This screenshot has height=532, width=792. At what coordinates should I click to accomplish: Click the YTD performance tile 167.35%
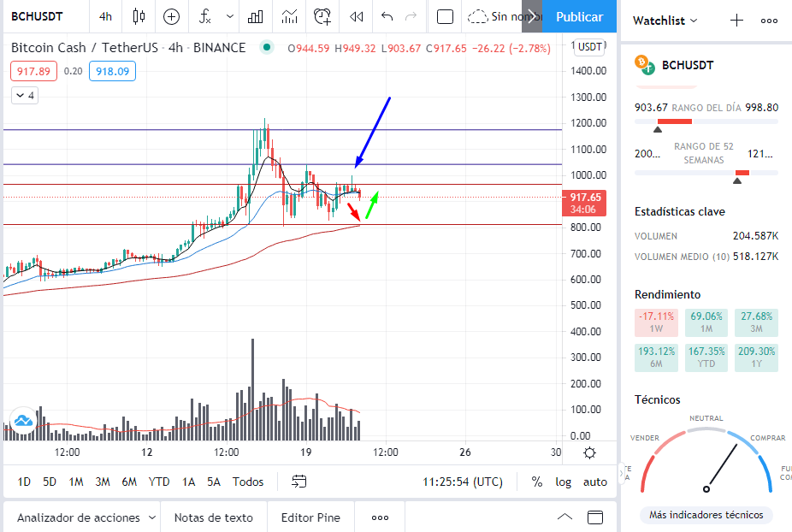[706, 358]
